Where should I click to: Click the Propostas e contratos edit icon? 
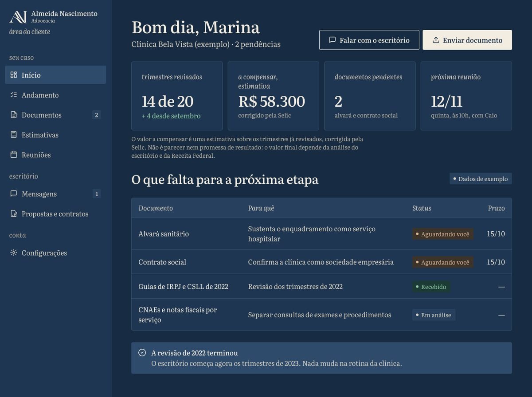(14, 214)
